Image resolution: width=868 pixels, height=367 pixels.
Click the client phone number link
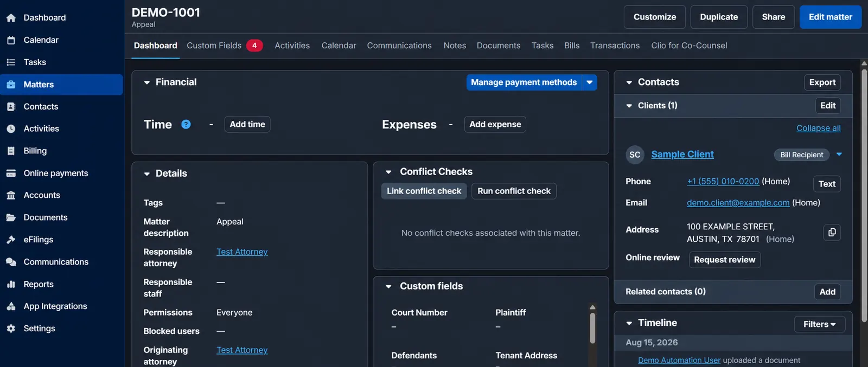[x=723, y=181]
